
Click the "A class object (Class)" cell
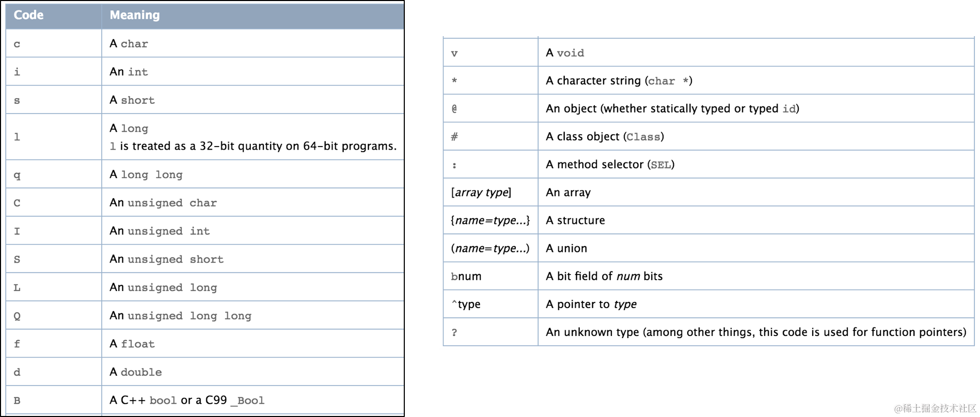coord(605,136)
